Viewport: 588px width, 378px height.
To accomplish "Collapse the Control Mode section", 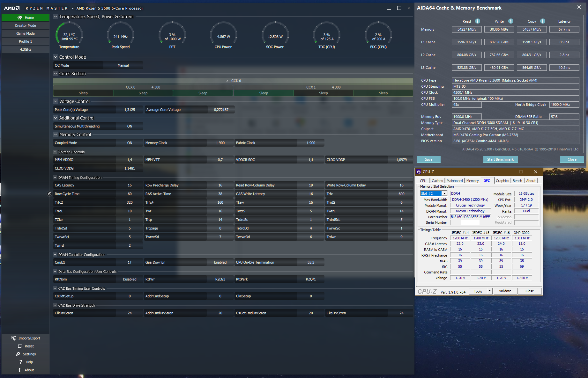I will click(56, 57).
